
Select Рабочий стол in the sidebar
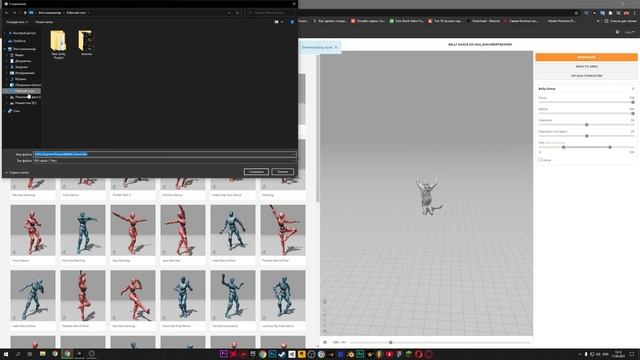point(24,91)
